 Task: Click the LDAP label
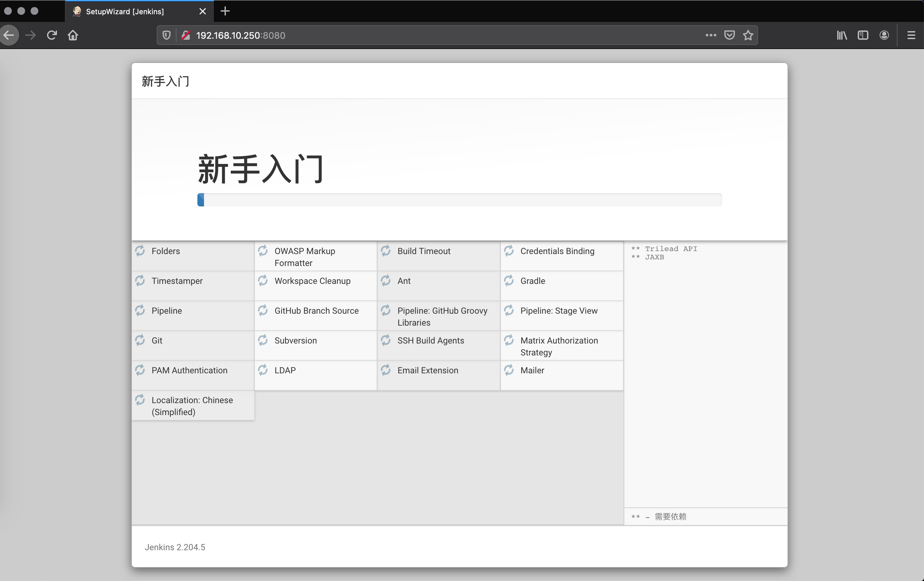[x=285, y=370]
